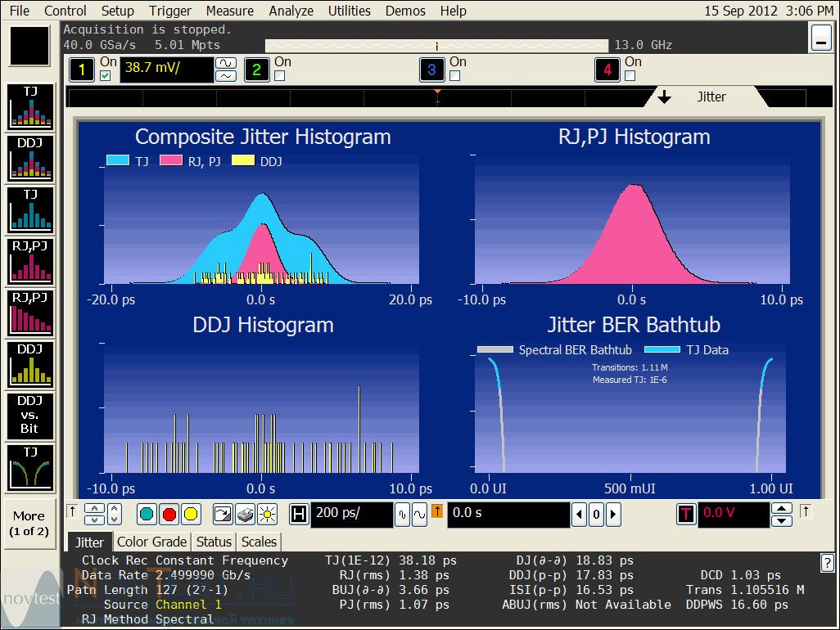Increase trigger level with up arrow

tap(783, 508)
